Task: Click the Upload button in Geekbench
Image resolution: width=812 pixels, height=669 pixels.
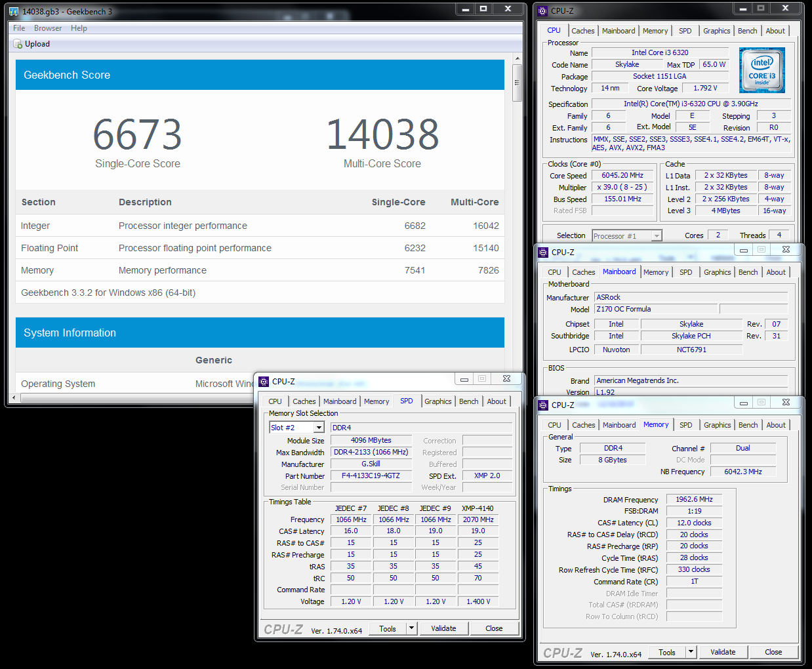Action: click(x=31, y=44)
